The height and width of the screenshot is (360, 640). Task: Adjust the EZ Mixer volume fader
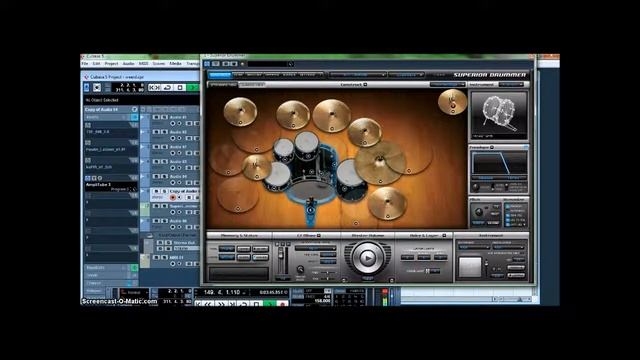(x=281, y=255)
